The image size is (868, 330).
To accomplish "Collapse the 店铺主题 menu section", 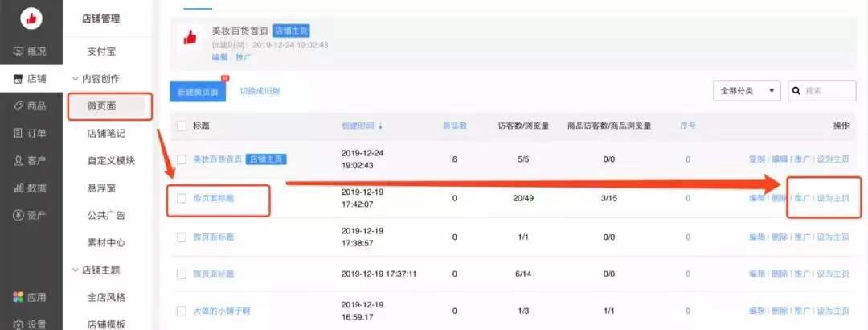I will pyautogui.click(x=75, y=270).
